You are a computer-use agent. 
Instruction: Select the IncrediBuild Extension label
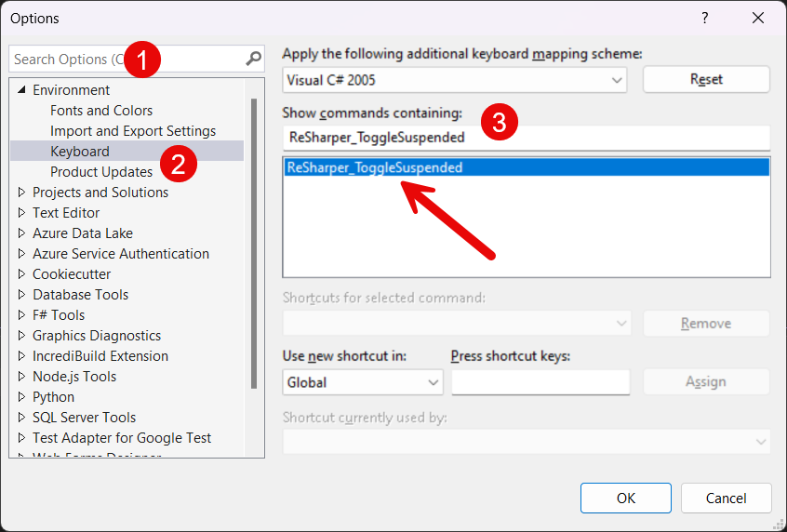tap(100, 356)
